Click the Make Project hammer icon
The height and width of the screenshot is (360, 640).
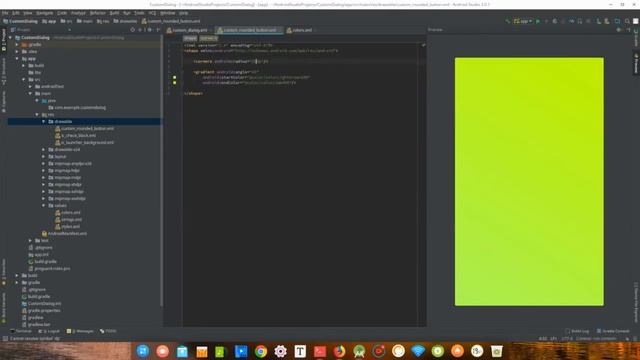click(x=507, y=21)
